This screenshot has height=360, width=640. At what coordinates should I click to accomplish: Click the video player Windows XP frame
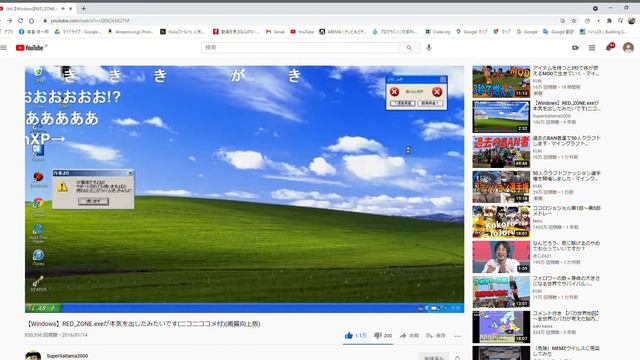point(244,189)
